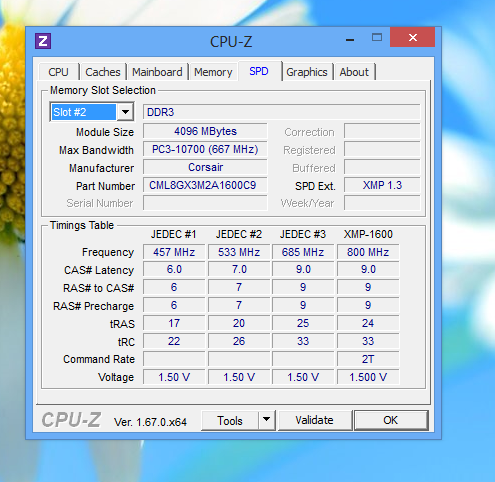Screen dimensions: 495x482
Task: Click the Part Number label
Action: tap(105, 186)
